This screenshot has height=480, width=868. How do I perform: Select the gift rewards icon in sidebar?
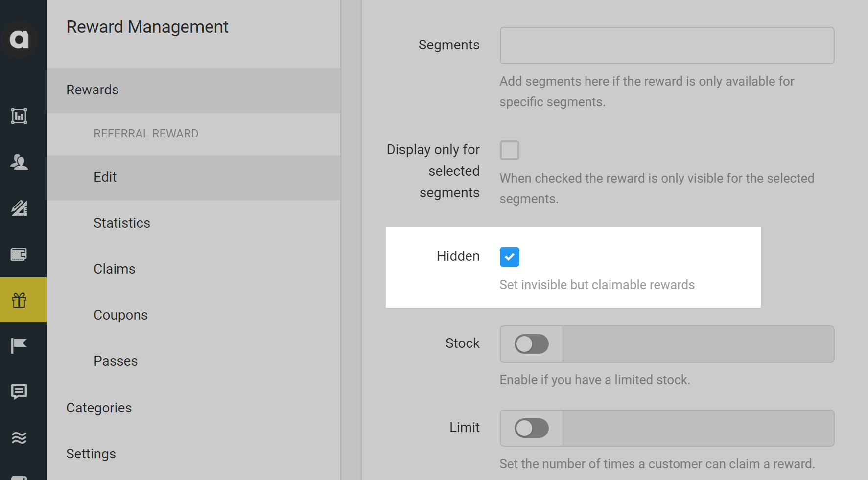[x=19, y=300]
